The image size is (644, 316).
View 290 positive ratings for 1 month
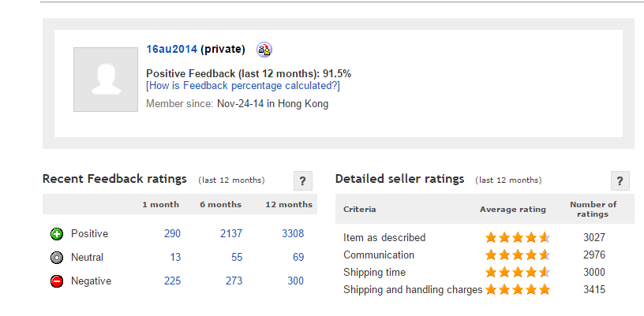point(172,233)
